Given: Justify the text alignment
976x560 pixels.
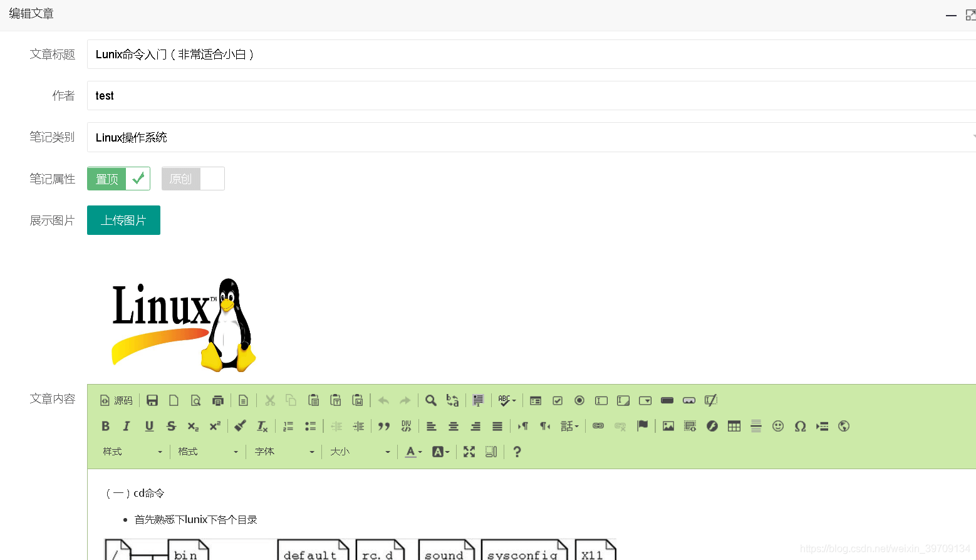Looking at the screenshot, I should tap(497, 426).
